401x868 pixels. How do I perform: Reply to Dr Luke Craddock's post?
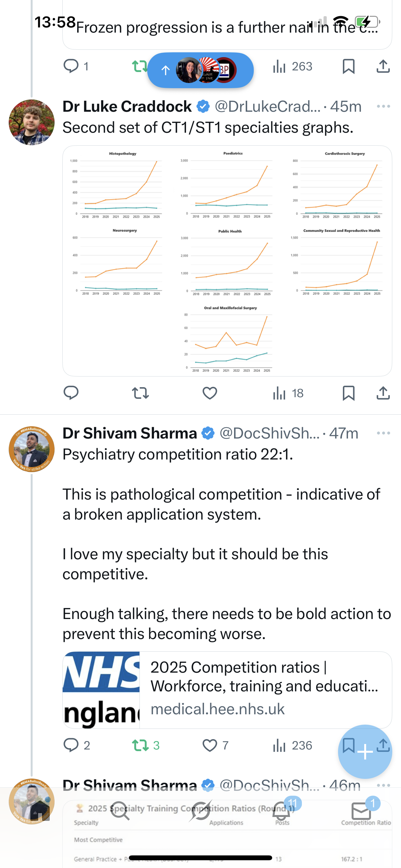pos(71,393)
